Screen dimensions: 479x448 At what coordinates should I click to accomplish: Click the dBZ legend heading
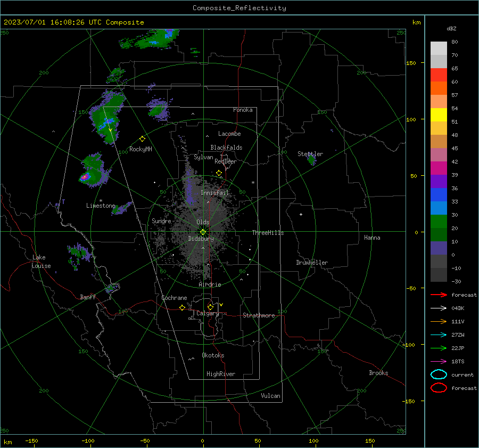pos(451,29)
